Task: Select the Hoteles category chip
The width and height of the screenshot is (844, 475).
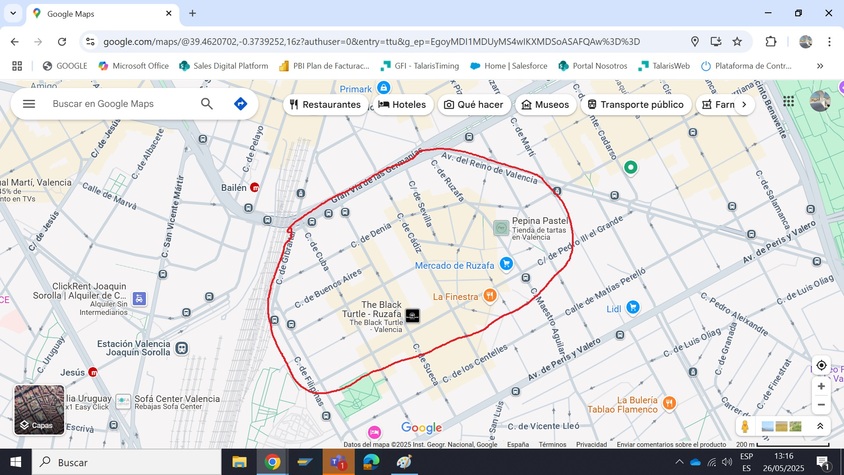Action: [x=402, y=105]
